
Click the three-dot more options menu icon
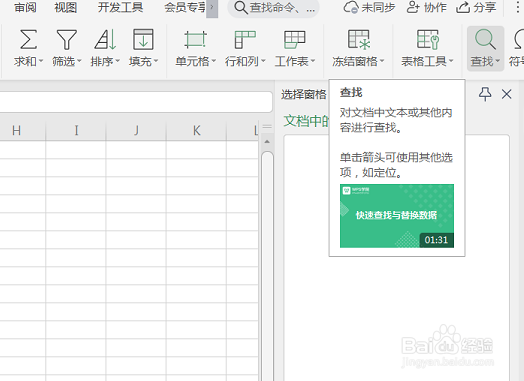point(518,7)
